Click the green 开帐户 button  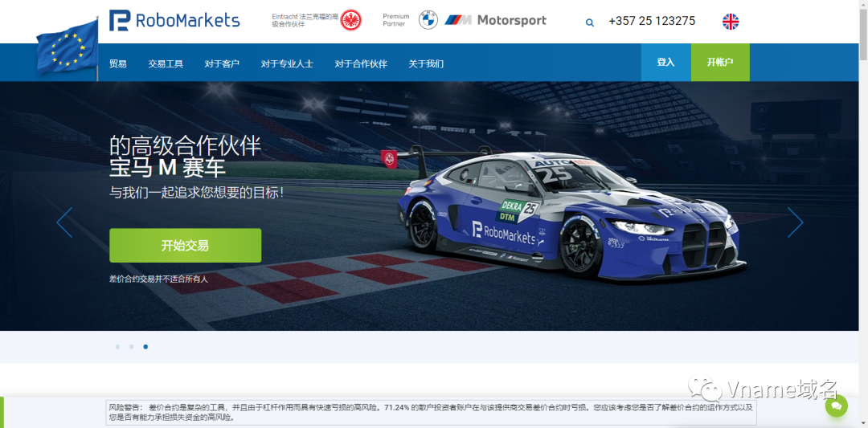tap(720, 63)
